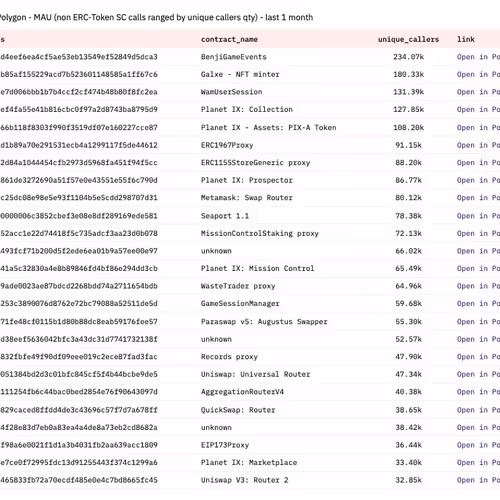
Task: Select the QuickSwap: Router cell
Action: 238,410
